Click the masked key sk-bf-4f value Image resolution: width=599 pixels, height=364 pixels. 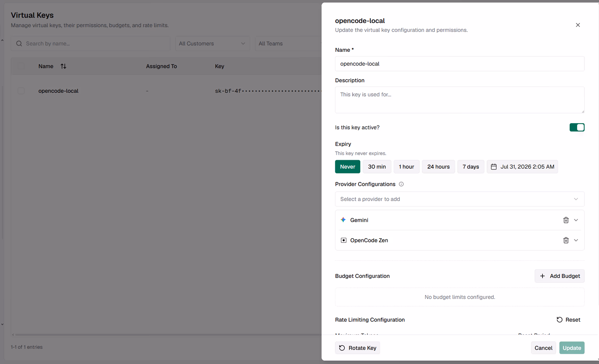[268, 91]
